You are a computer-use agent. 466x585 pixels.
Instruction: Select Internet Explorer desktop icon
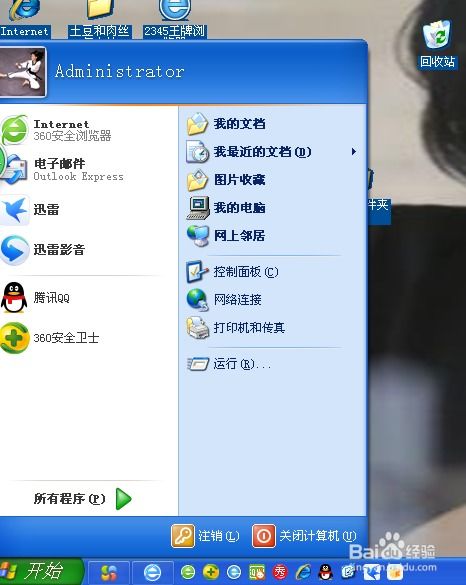click(x=25, y=18)
